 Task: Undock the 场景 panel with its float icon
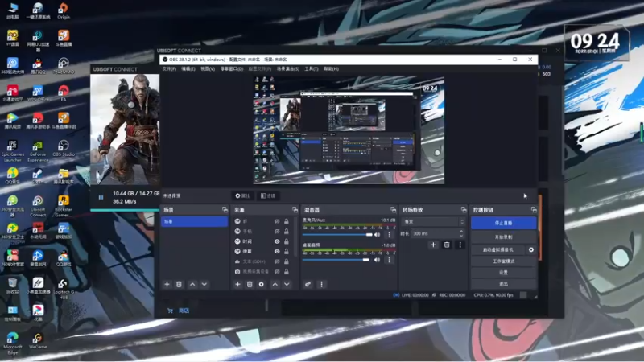225,210
